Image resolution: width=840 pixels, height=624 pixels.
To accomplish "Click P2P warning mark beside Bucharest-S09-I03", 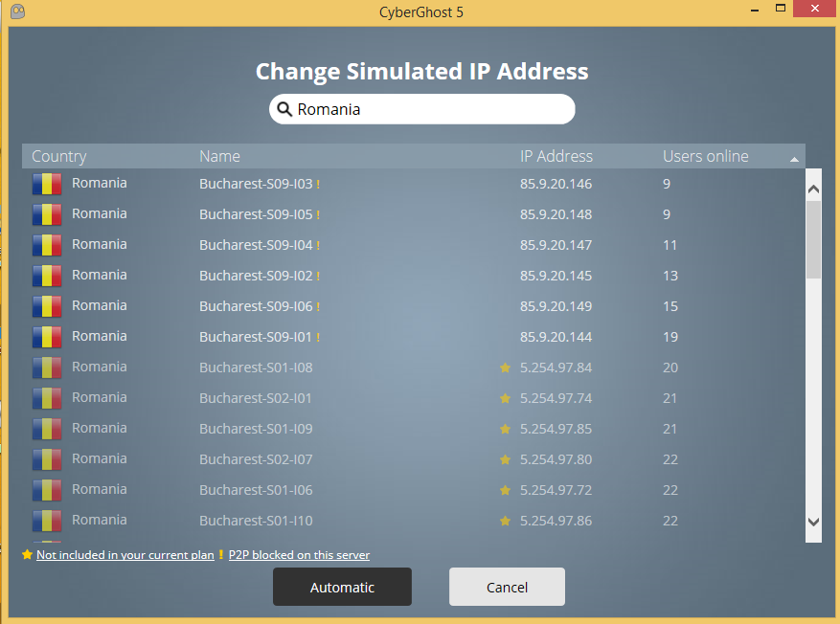I will coord(318,184).
